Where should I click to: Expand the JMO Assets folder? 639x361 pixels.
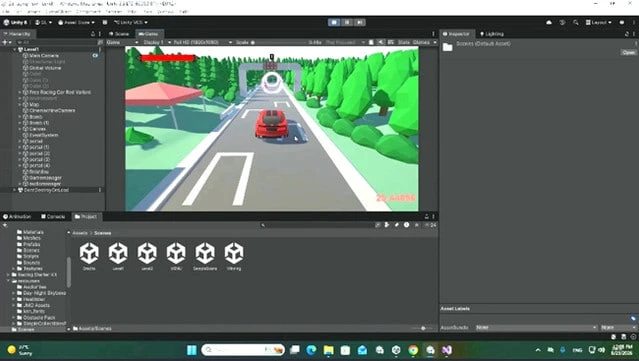pos(13,306)
